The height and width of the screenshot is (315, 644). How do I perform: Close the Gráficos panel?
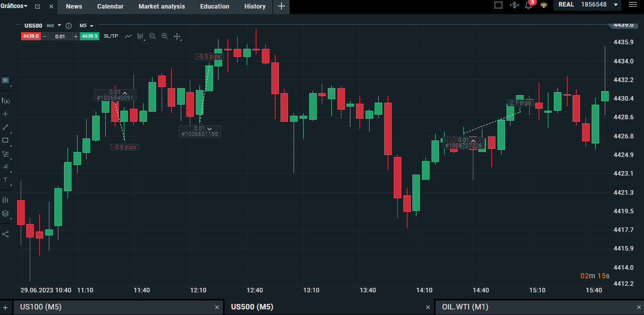click(x=51, y=7)
